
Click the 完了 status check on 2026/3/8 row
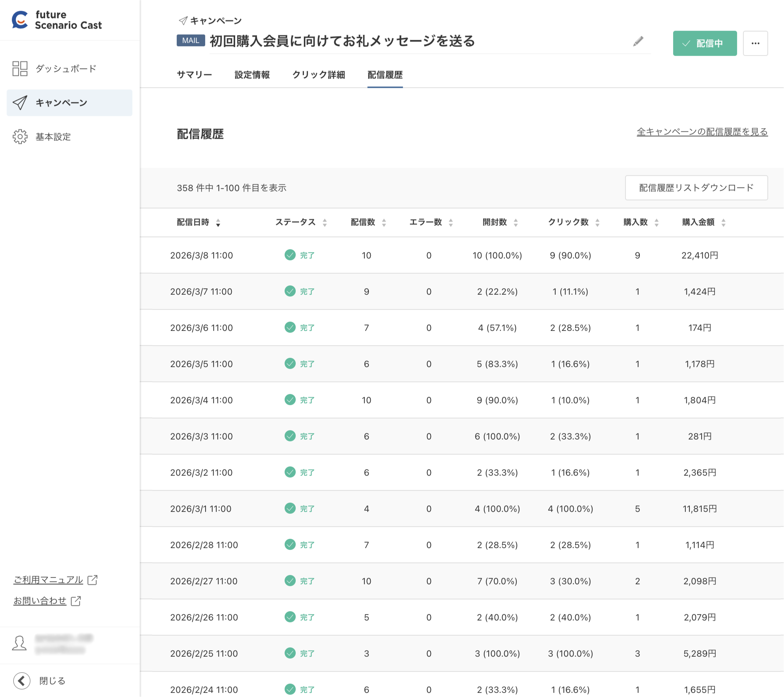[290, 255]
